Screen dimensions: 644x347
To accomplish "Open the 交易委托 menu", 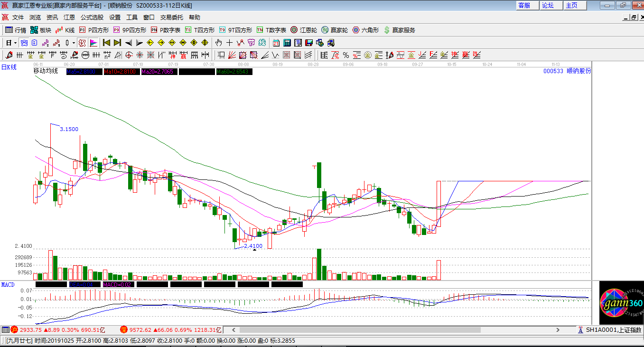I will (172, 18).
